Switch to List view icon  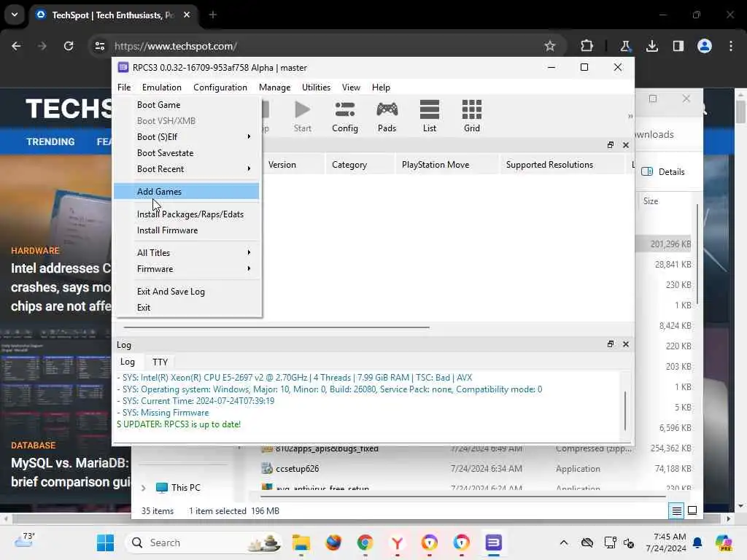tap(429, 116)
